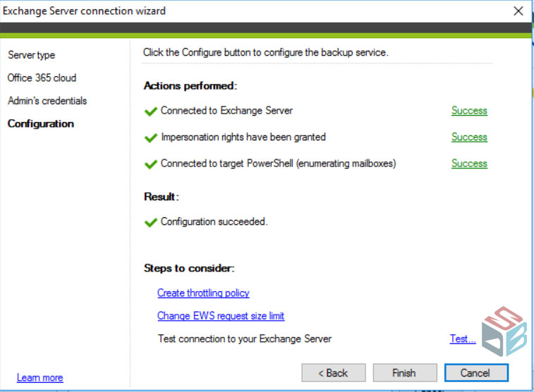Click the 'Result:' heading
Screen dimensions: 534x392
pyautogui.click(x=162, y=197)
